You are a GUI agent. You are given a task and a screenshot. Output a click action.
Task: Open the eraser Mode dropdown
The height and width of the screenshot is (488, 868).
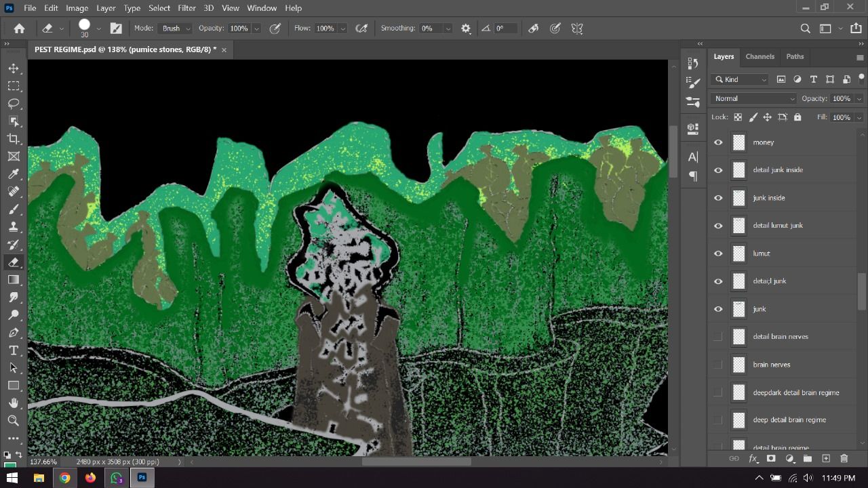[176, 28]
